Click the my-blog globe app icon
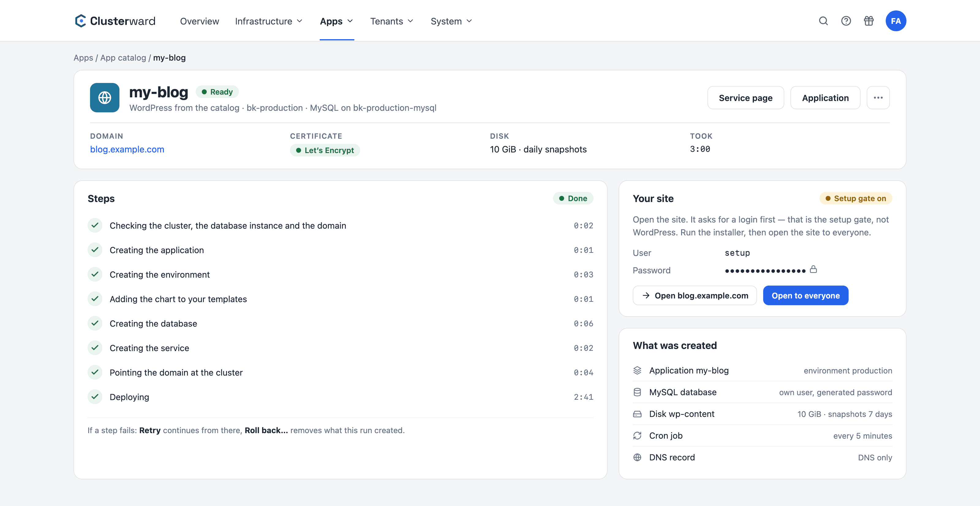This screenshot has width=980, height=506. click(105, 98)
